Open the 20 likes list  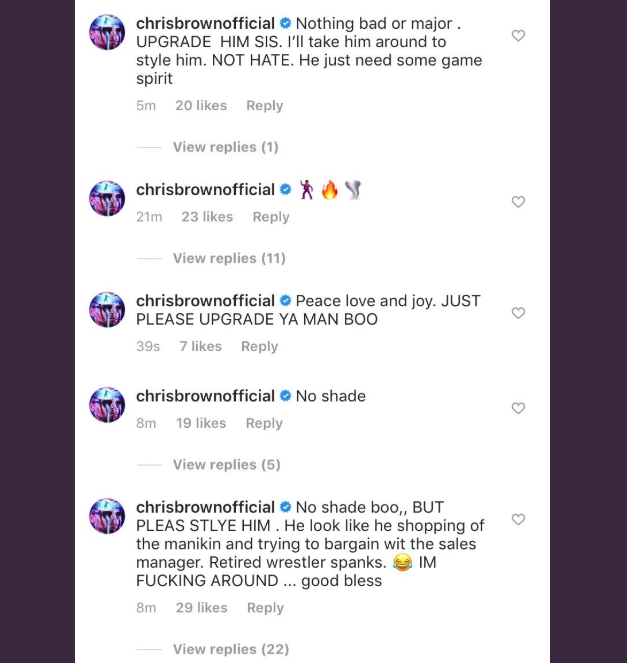[x=201, y=106]
